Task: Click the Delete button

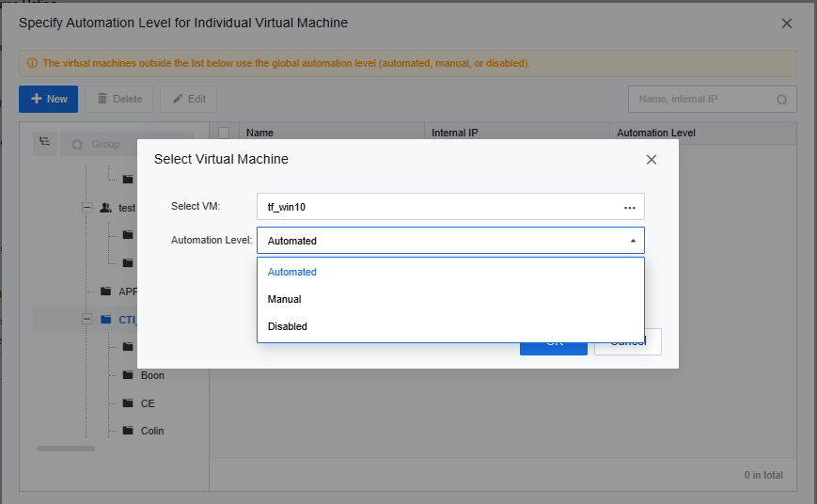Action: 118,99
